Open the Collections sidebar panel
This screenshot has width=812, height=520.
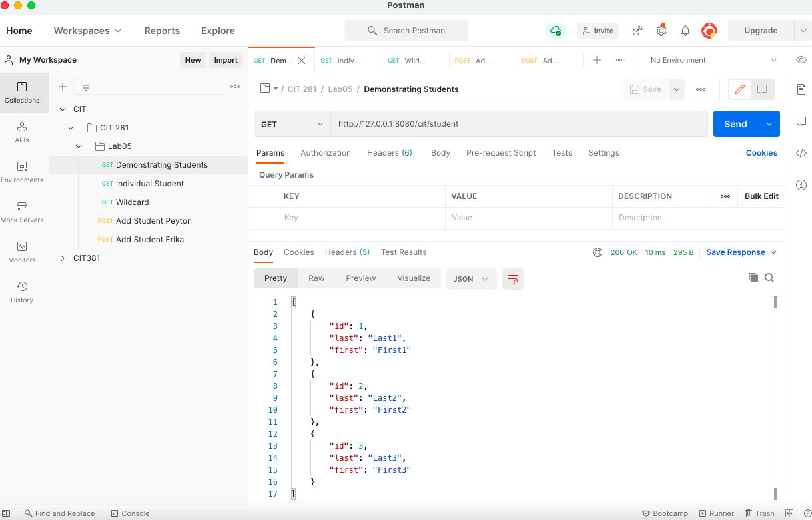click(22, 93)
